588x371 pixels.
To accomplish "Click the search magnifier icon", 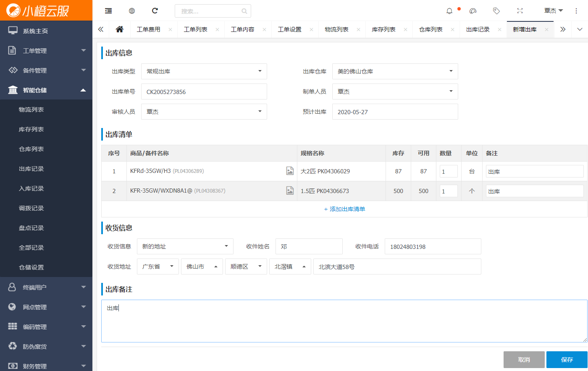I will tap(244, 11).
